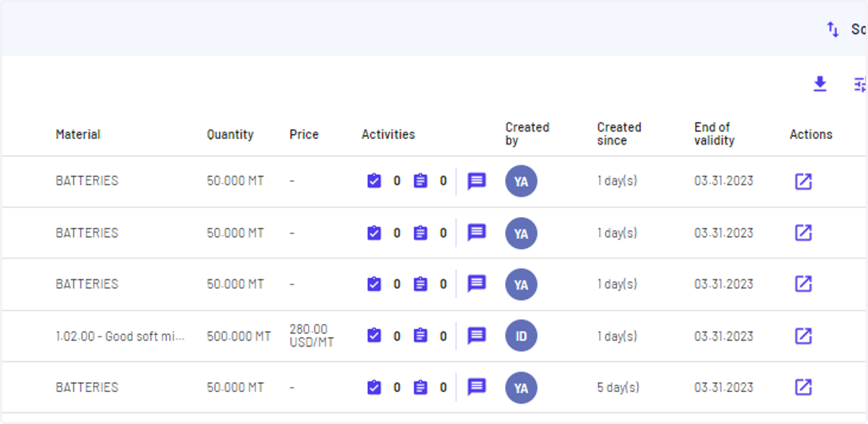Open the chat icon in the 5 day(s) row
The width and height of the screenshot is (868, 424).
pos(477,387)
